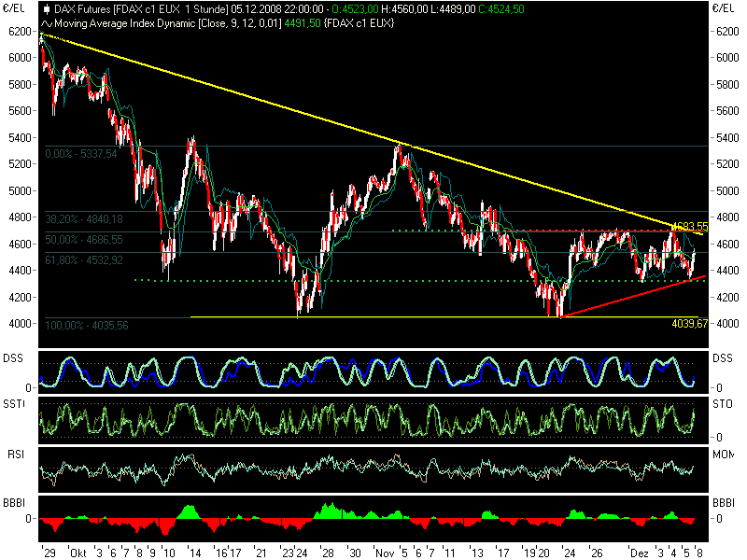Click the yellow support value 4039,67
This screenshot has height=560, width=747.
coord(689,324)
